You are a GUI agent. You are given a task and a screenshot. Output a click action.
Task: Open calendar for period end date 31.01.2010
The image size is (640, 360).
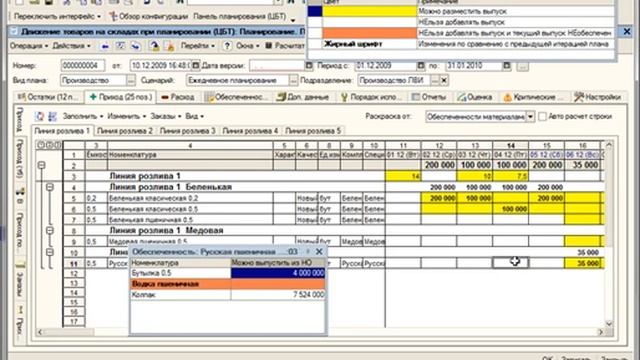507,65
